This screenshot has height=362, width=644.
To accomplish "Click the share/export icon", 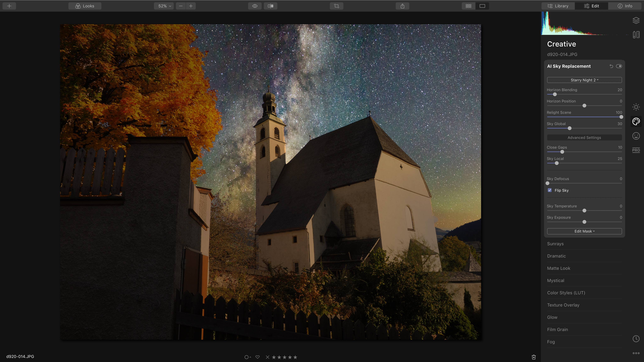I will click(402, 6).
